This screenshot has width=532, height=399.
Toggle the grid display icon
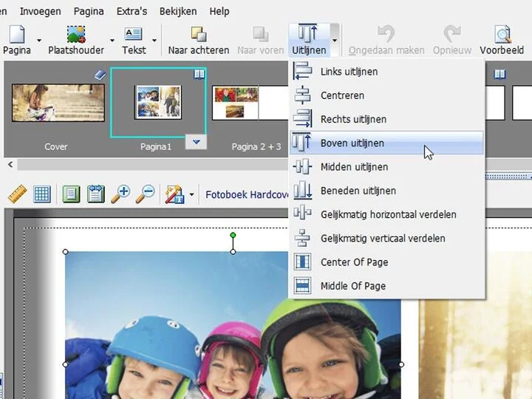[42, 194]
